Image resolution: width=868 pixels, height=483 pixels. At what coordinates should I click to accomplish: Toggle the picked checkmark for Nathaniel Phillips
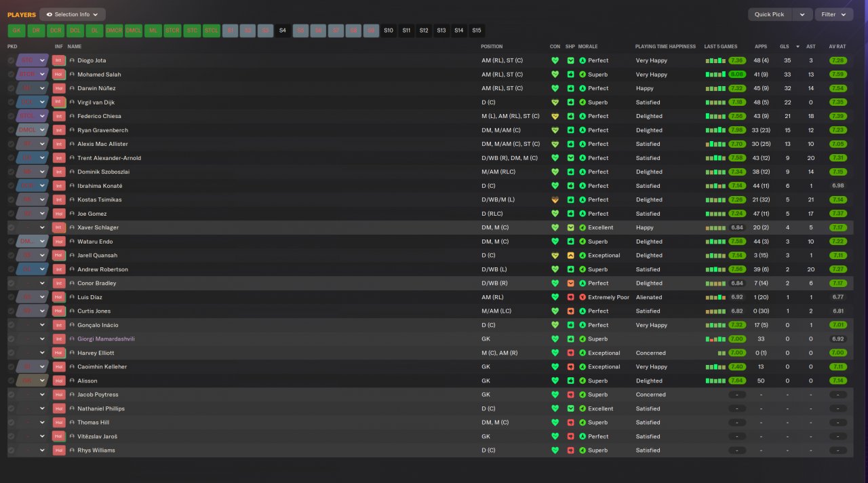11,408
